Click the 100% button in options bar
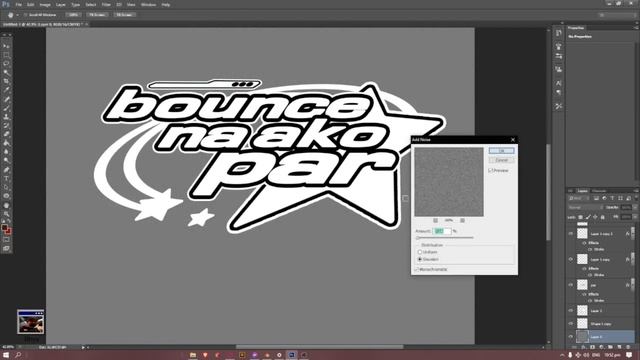This screenshot has height=360, width=640. pos(73,15)
